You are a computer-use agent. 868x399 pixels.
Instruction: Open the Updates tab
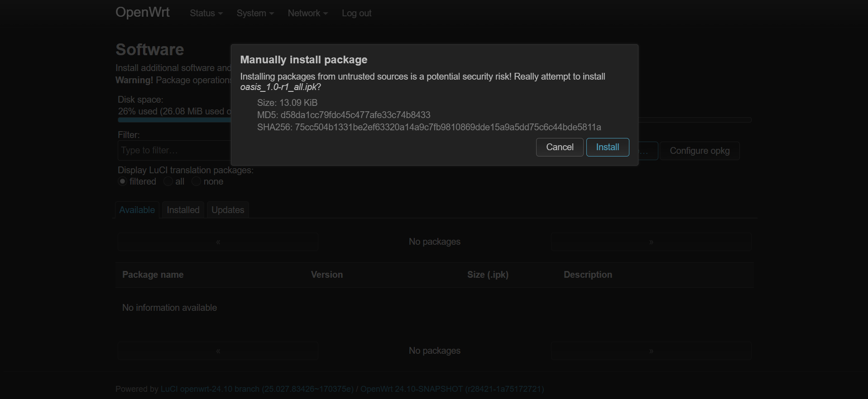click(x=228, y=210)
